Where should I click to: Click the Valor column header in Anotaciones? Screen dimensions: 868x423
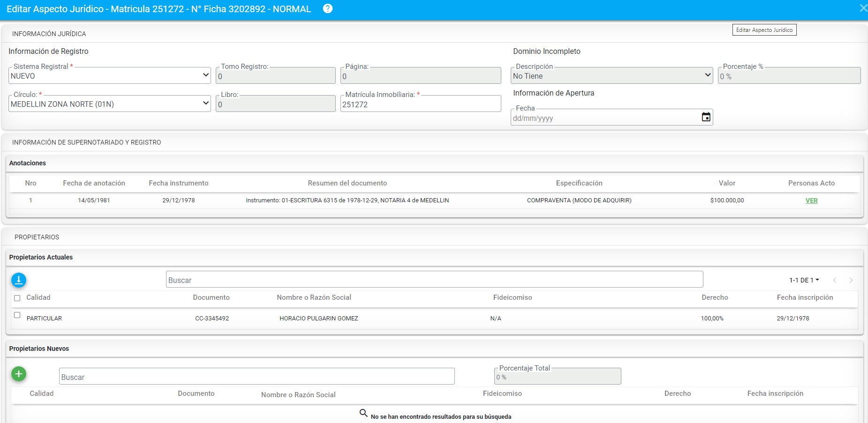[727, 183]
